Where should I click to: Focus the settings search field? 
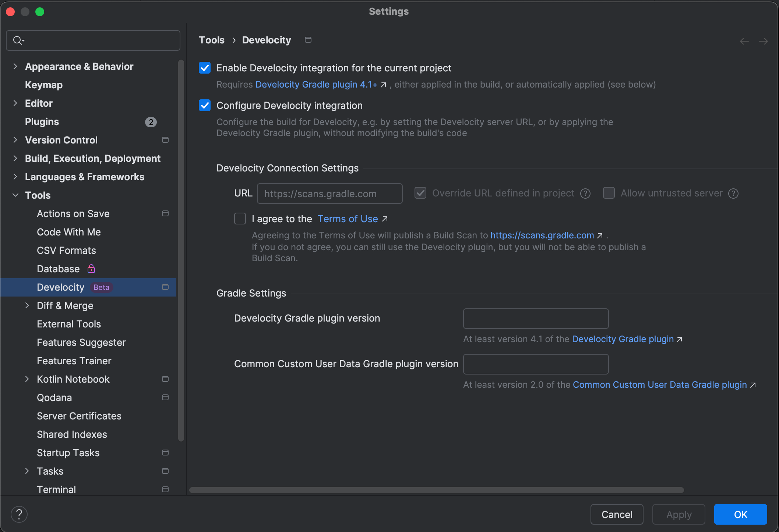click(x=93, y=40)
